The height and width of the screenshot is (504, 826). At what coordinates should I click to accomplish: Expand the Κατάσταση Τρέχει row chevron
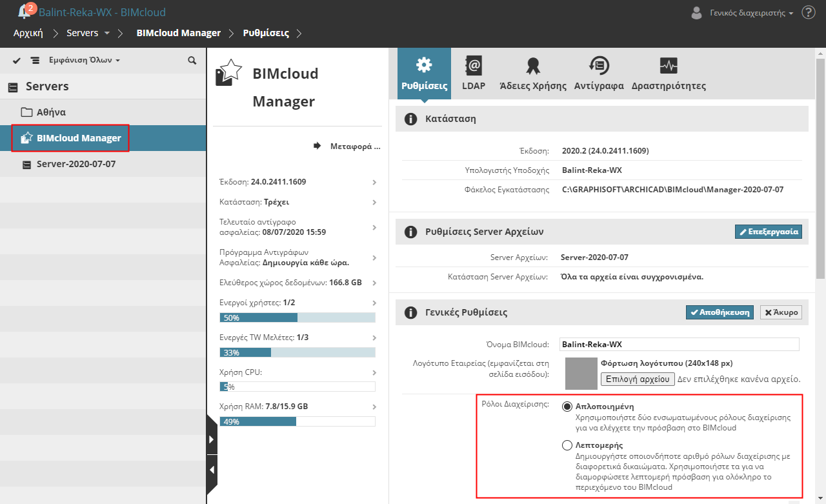[374, 203]
